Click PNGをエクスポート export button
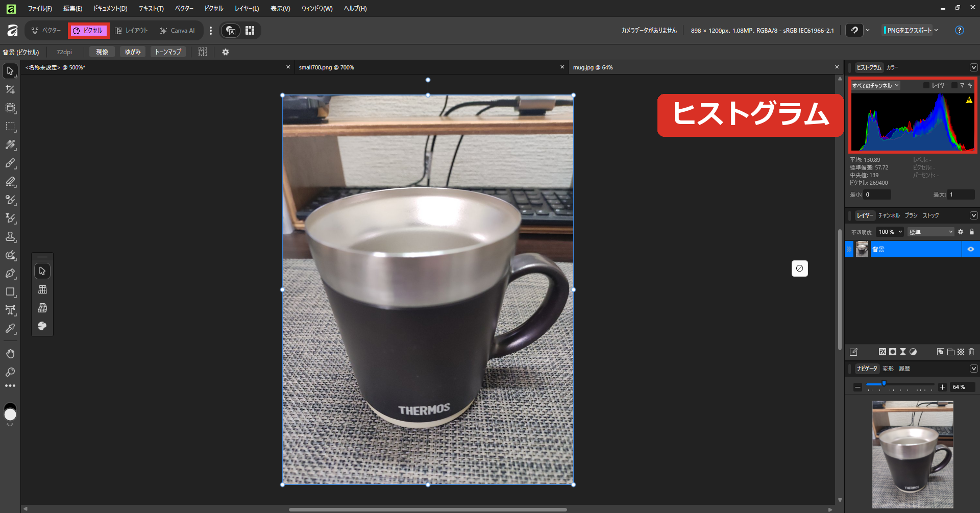This screenshot has height=513, width=980. pyautogui.click(x=908, y=30)
